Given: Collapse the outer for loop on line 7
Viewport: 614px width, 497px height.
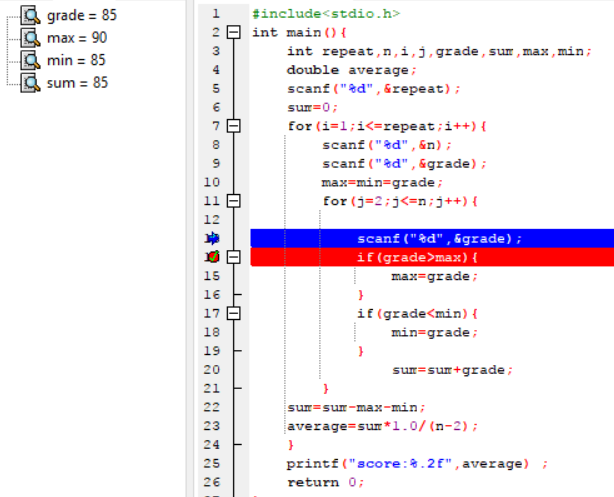Looking at the screenshot, I should coord(234,126).
